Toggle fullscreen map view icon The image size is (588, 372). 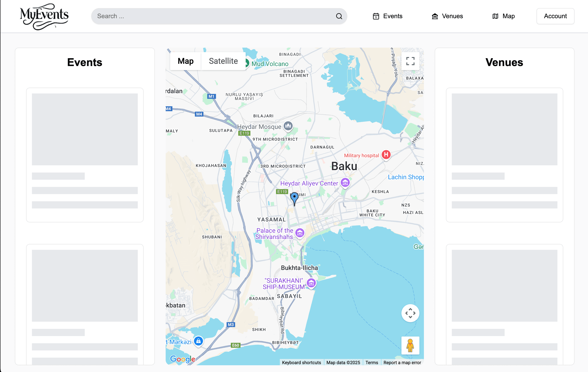tap(410, 61)
